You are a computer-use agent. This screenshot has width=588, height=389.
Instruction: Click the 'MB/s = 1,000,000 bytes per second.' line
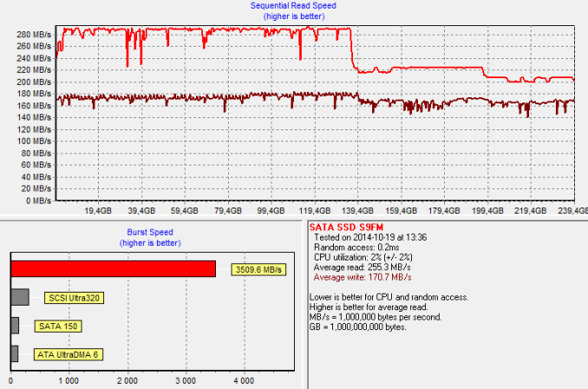click(376, 317)
